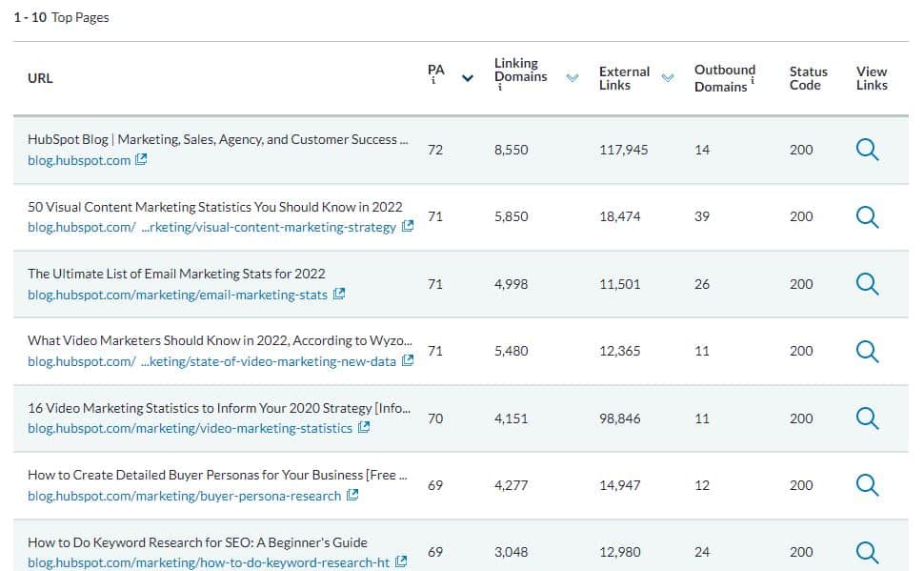This screenshot has height=571, width=924.
Task: Click linking domains value 4,151
Action: click(511, 418)
